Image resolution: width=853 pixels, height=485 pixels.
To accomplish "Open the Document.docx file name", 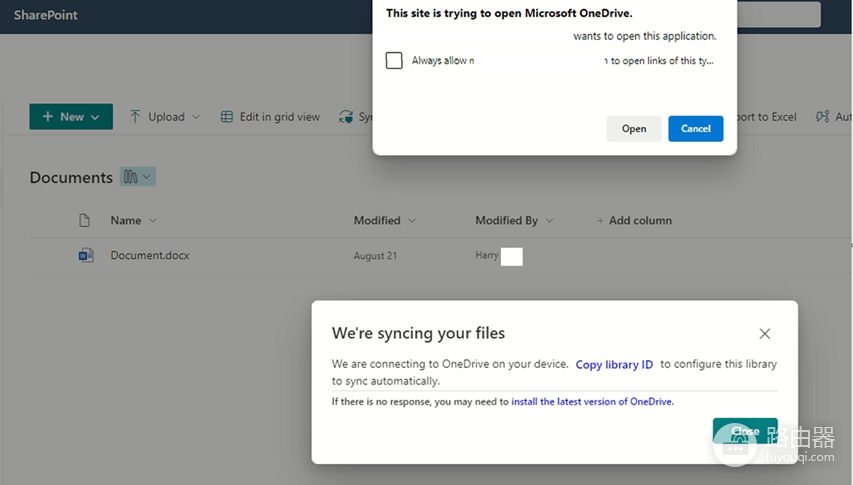I will point(150,255).
